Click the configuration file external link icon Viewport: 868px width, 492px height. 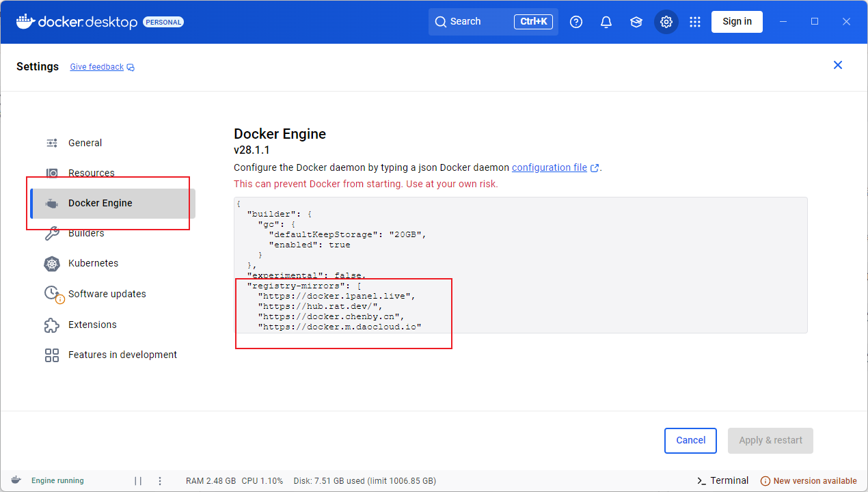tap(595, 168)
